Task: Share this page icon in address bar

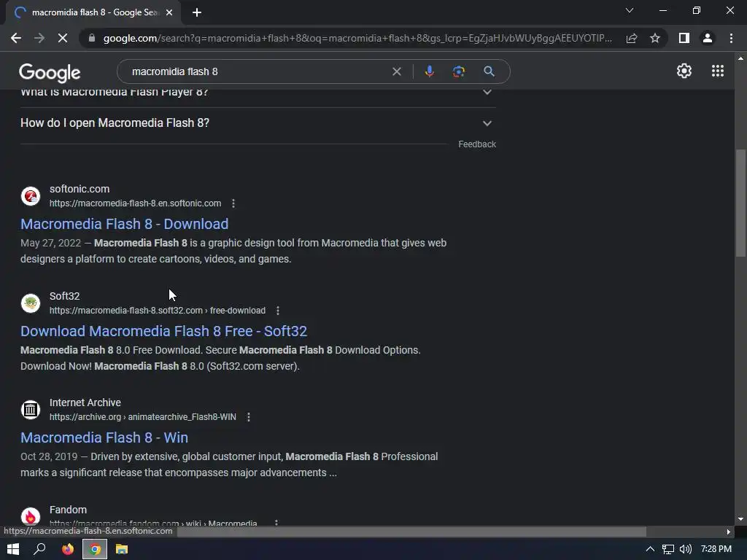Action: tap(632, 38)
